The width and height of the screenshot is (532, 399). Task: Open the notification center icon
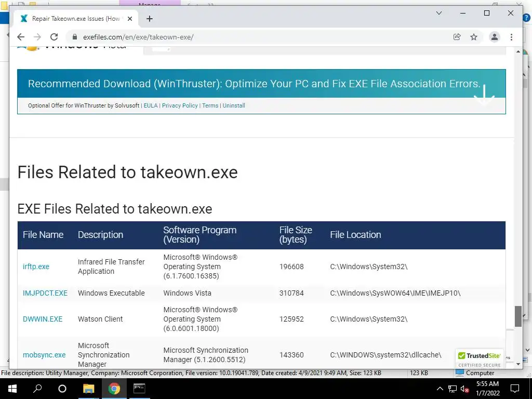click(x=515, y=389)
